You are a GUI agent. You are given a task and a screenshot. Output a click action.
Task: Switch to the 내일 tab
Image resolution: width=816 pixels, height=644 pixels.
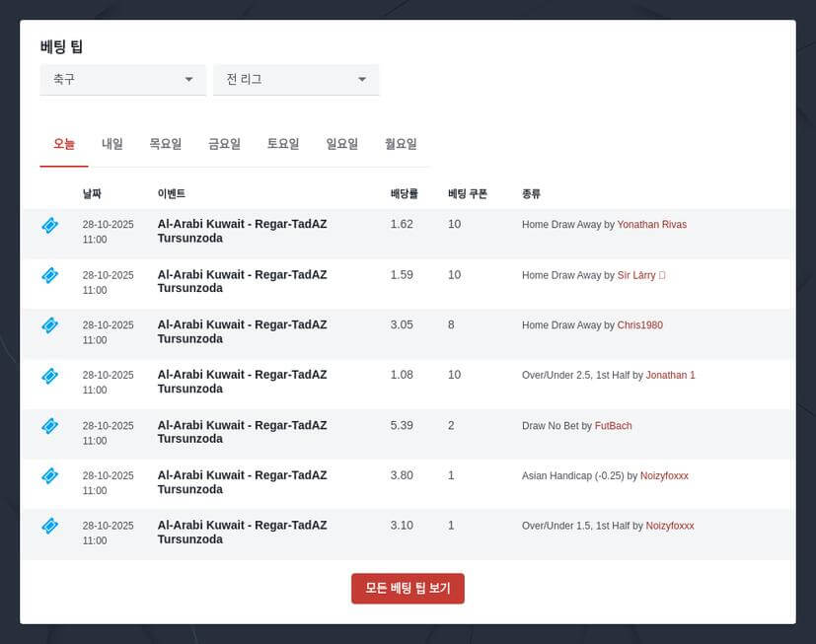tap(111, 143)
